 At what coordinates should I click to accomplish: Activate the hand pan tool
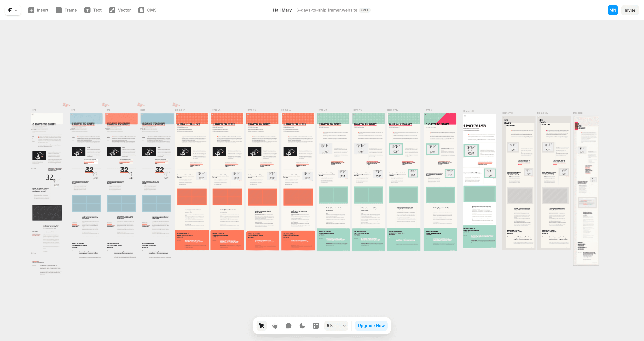[275, 326]
